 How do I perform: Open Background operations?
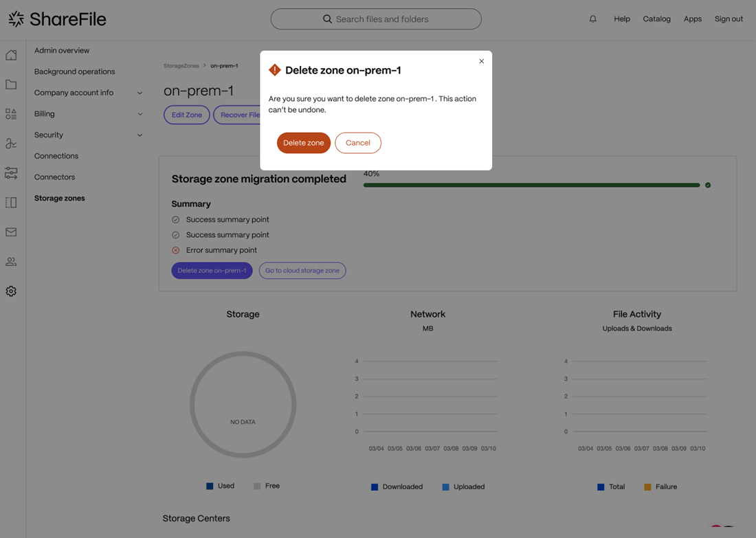pos(75,71)
